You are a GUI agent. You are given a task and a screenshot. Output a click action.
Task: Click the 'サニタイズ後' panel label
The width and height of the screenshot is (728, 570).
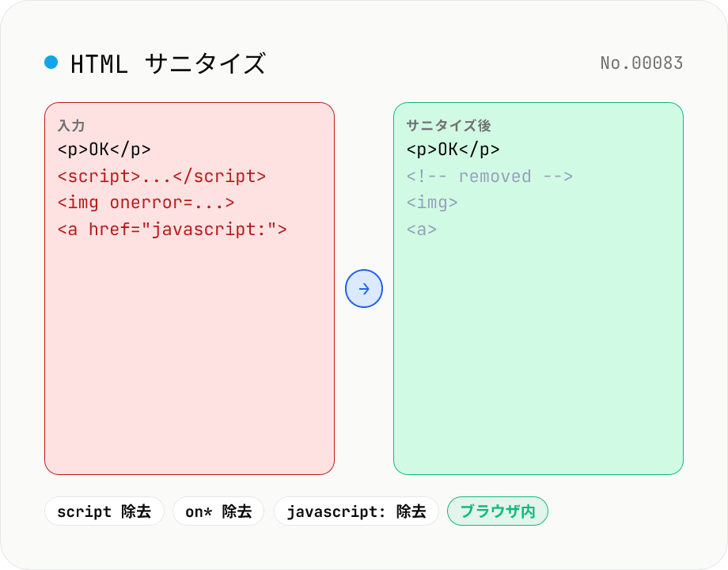(449, 125)
